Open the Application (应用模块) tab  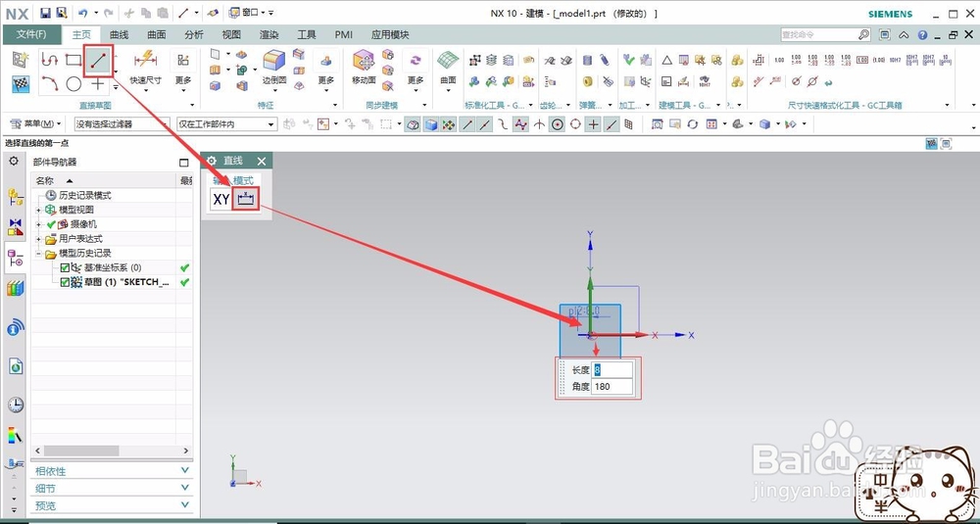click(390, 35)
